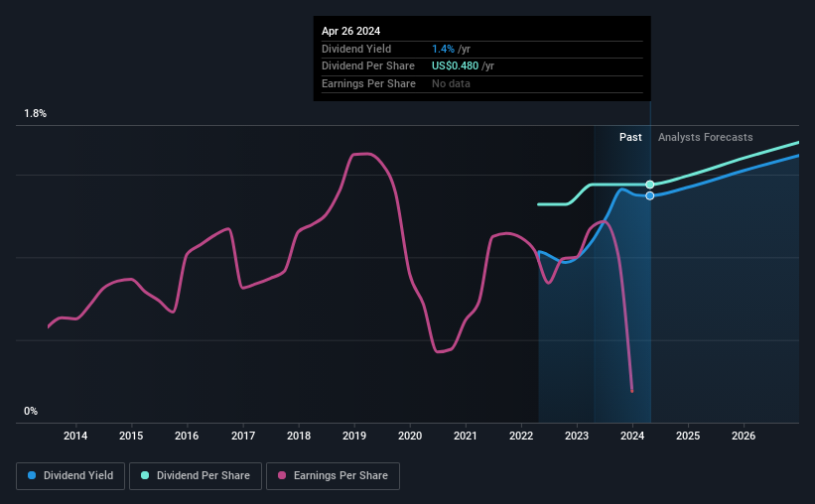The image size is (815, 504).
Task: Click the 2024 x-axis label
Action: [x=632, y=436]
